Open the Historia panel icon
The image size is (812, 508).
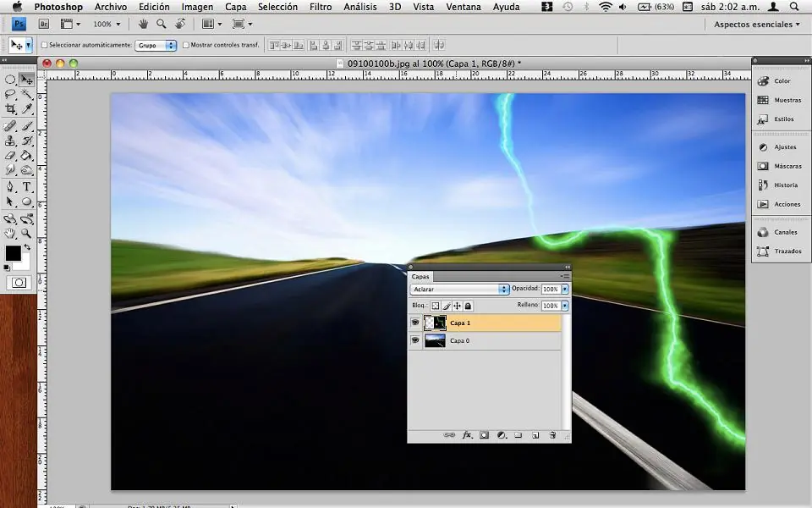(x=777, y=185)
